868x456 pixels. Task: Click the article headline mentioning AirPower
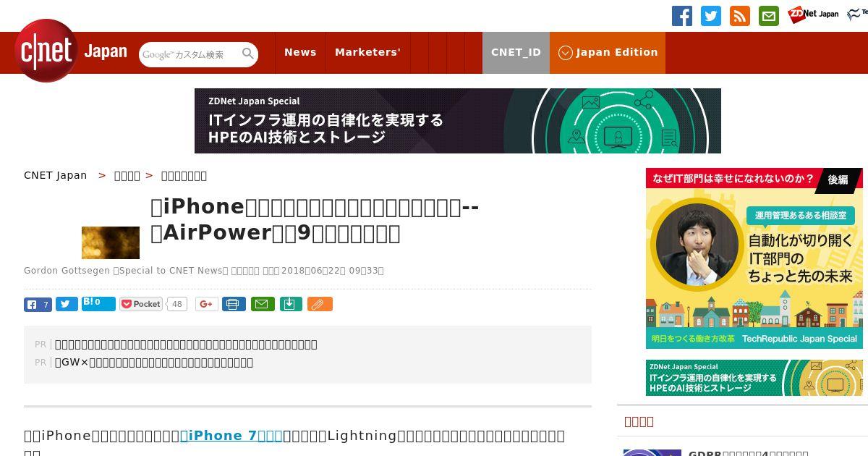(315, 219)
